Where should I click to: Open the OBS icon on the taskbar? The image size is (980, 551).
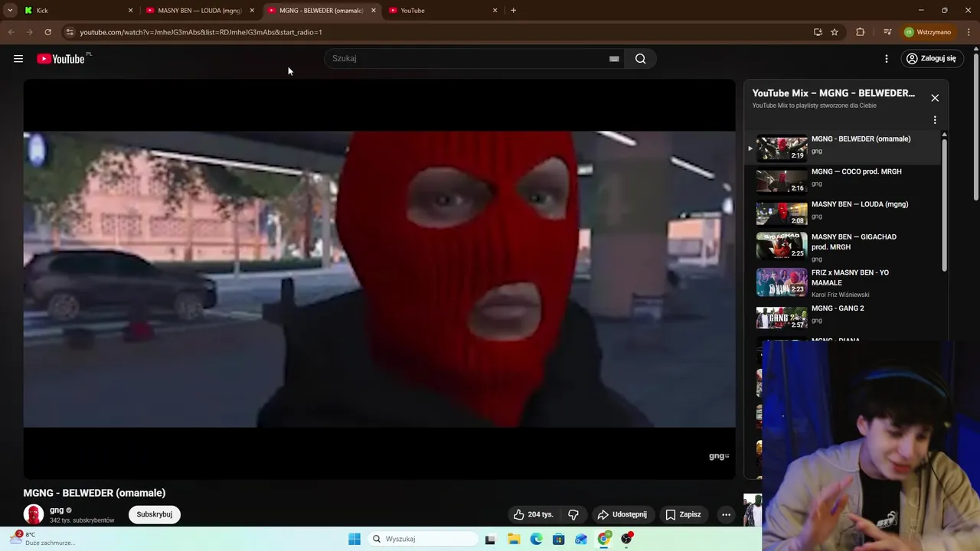[x=626, y=539]
